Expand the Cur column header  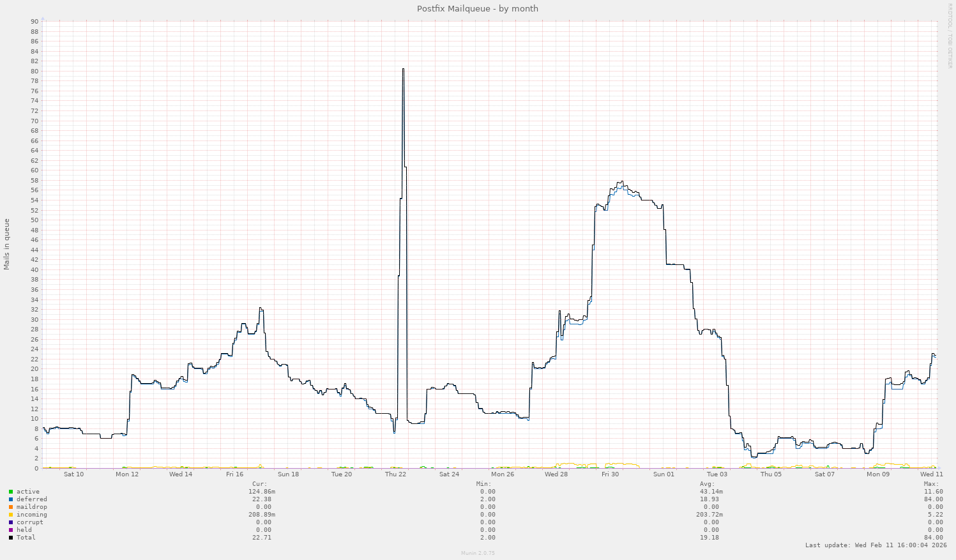(258, 483)
